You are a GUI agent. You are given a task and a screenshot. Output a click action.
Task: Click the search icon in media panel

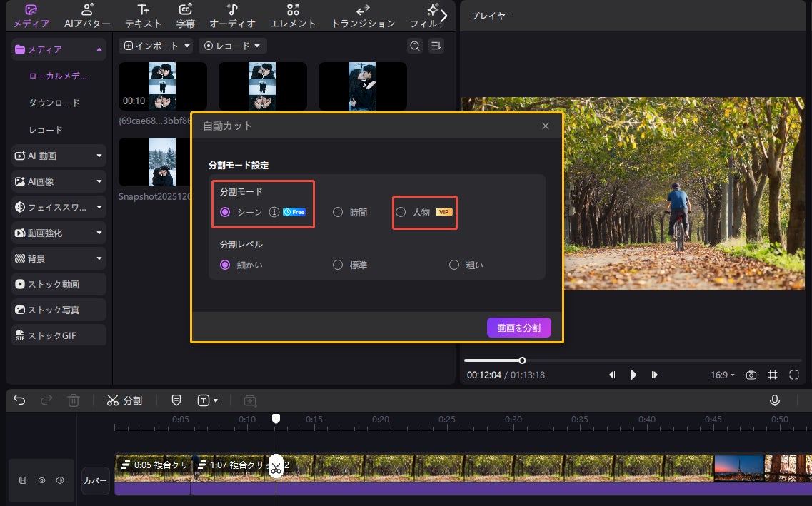(414, 46)
